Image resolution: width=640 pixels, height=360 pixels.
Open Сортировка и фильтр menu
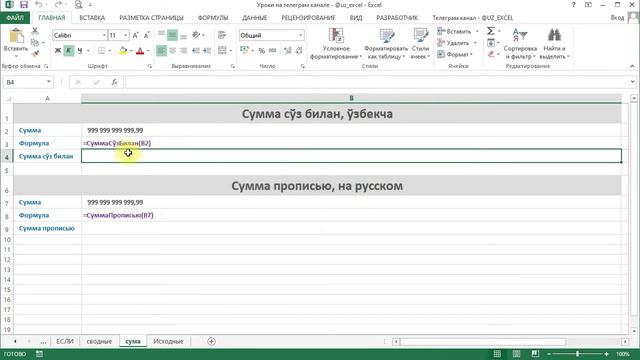(520, 44)
